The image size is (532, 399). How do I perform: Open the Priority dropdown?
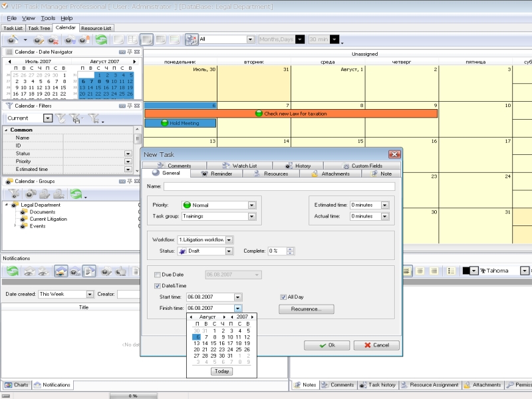pos(252,205)
